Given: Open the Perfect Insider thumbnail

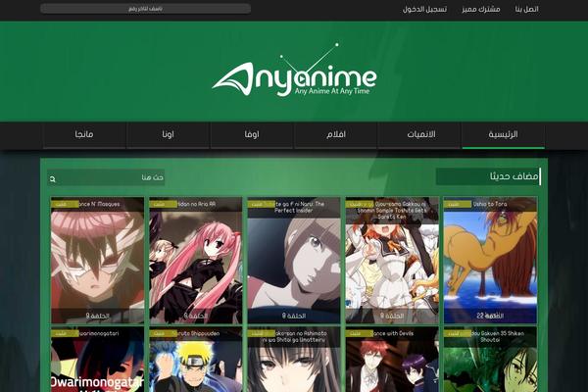Looking at the screenshot, I should tap(294, 260).
